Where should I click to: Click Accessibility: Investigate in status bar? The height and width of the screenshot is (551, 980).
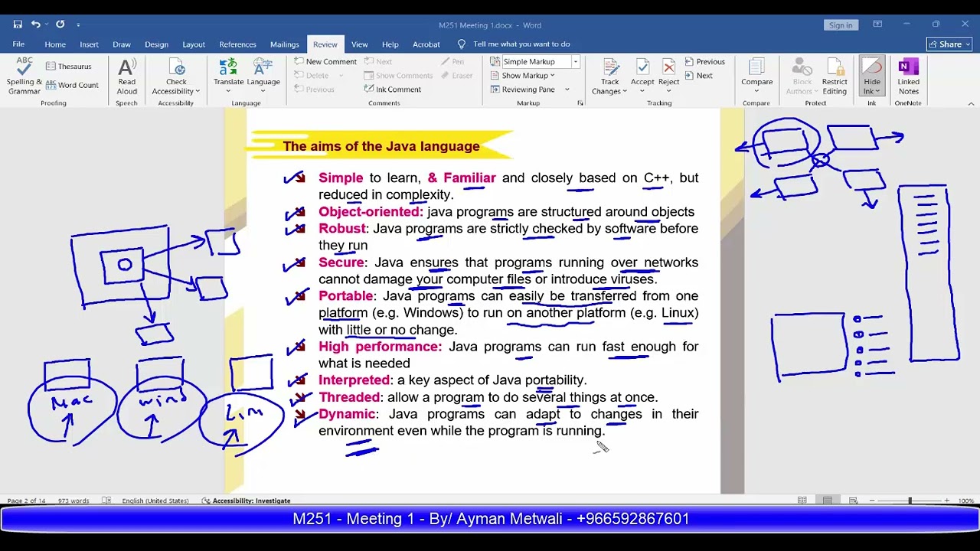[x=247, y=500]
